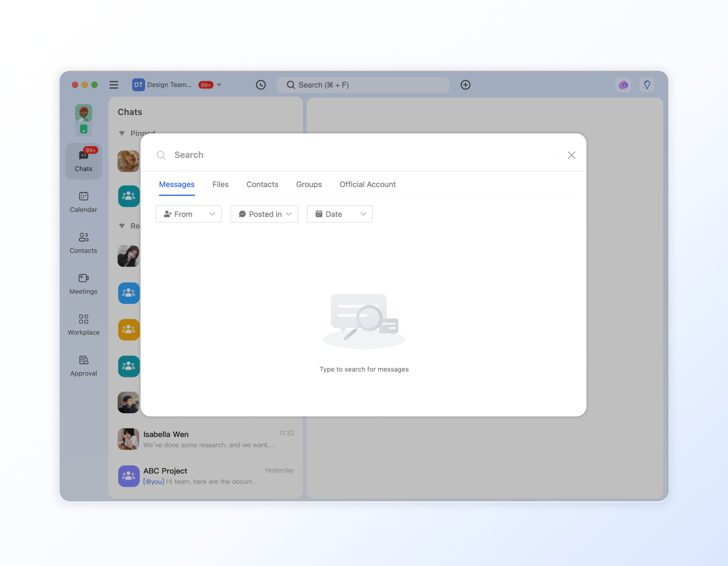Screen dimensions: 728x566
Task: Click the plus circle create icon
Action: pos(466,85)
